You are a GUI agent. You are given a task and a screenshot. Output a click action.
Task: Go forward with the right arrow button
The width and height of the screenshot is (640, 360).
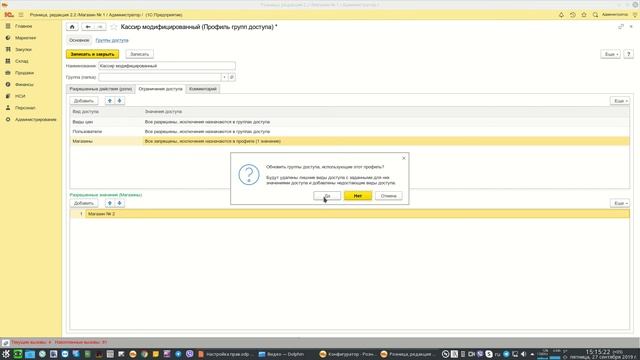click(x=100, y=27)
